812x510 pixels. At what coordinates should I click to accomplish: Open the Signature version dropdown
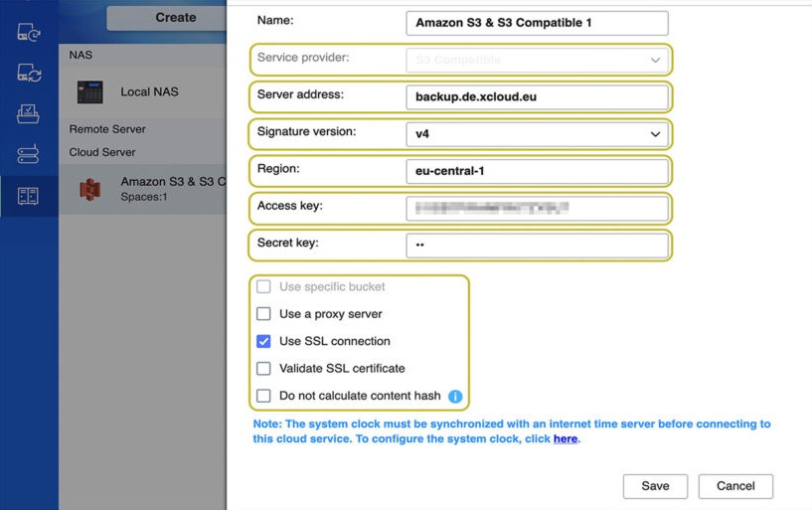point(537,134)
